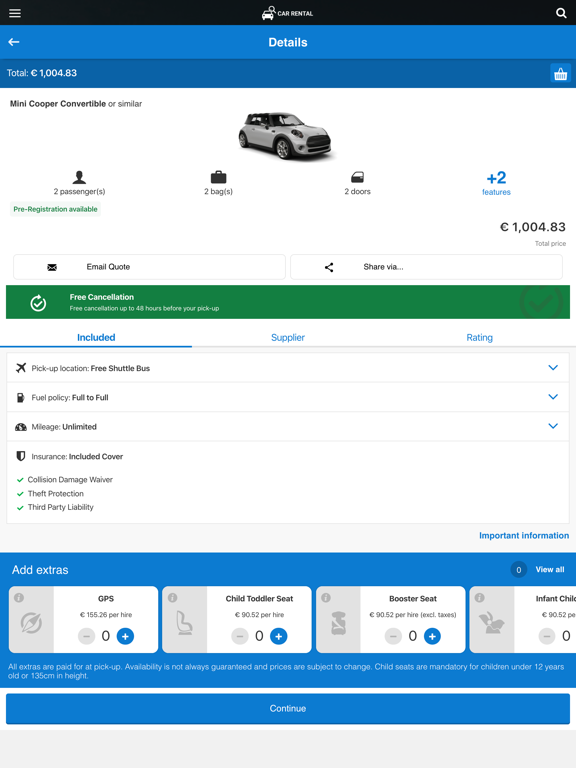Click the car door icon
Viewport: 576px width, 768px height.
click(x=358, y=177)
